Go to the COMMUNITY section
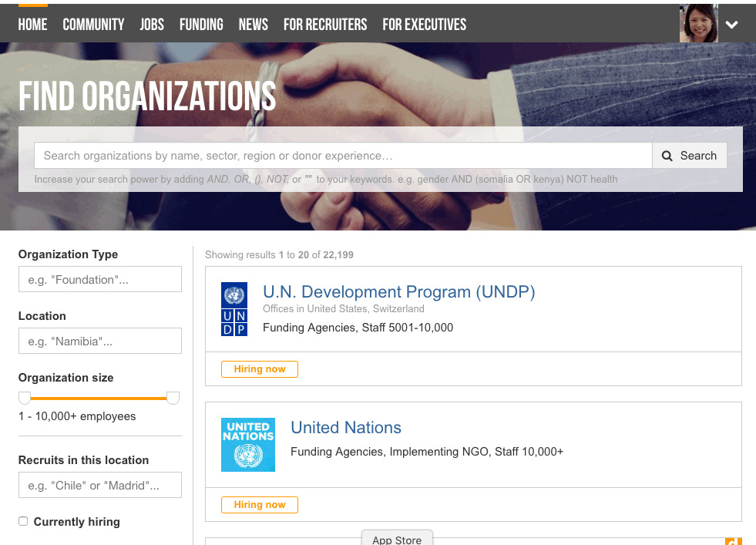 pyautogui.click(x=93, y=25)
